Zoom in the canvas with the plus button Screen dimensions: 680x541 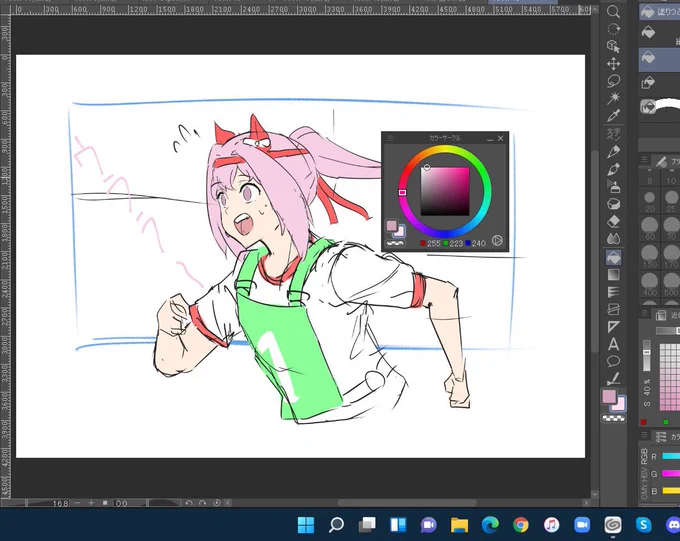91,503
